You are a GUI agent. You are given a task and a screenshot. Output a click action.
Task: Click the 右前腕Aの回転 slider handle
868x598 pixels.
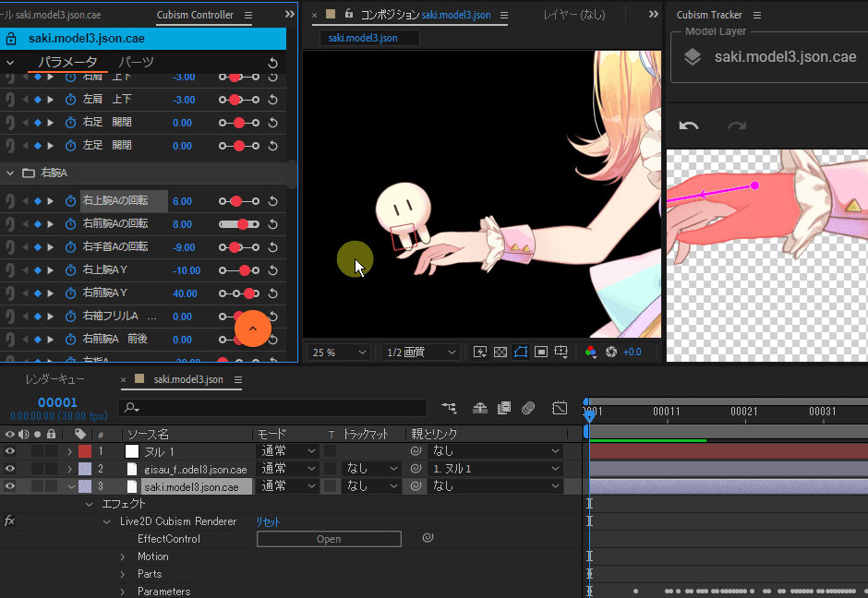[x=243, y=224]
